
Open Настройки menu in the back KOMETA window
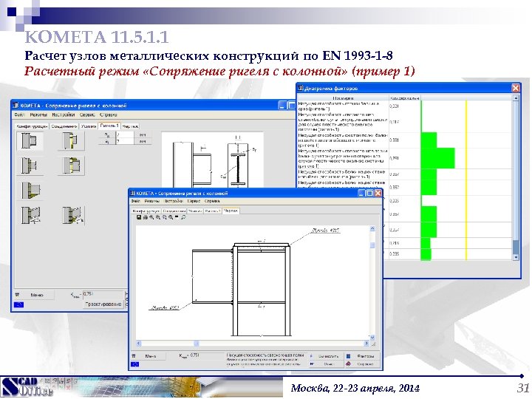64,115
